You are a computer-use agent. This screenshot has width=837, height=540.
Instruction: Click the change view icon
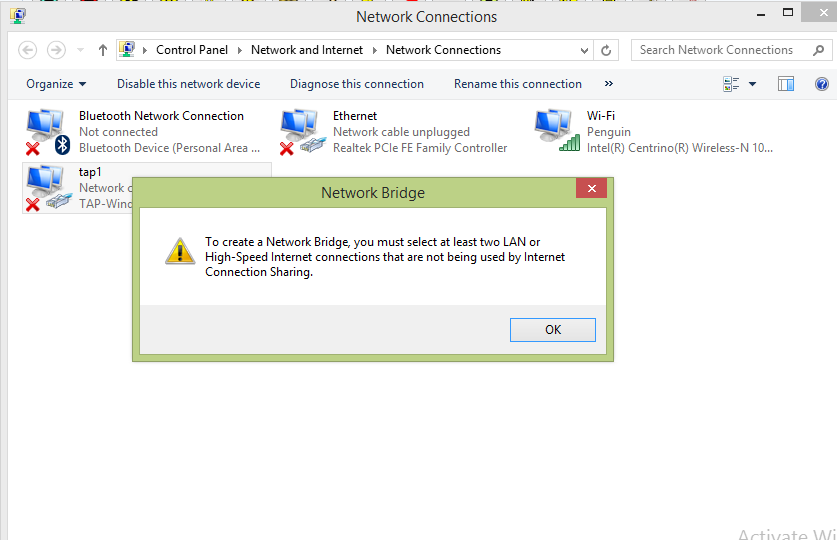[731, 84]
